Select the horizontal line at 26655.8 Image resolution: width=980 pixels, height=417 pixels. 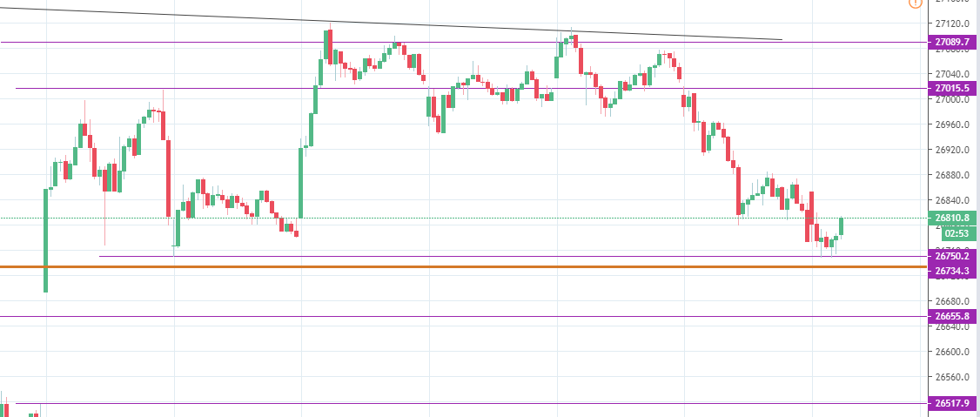pos(435,316)
